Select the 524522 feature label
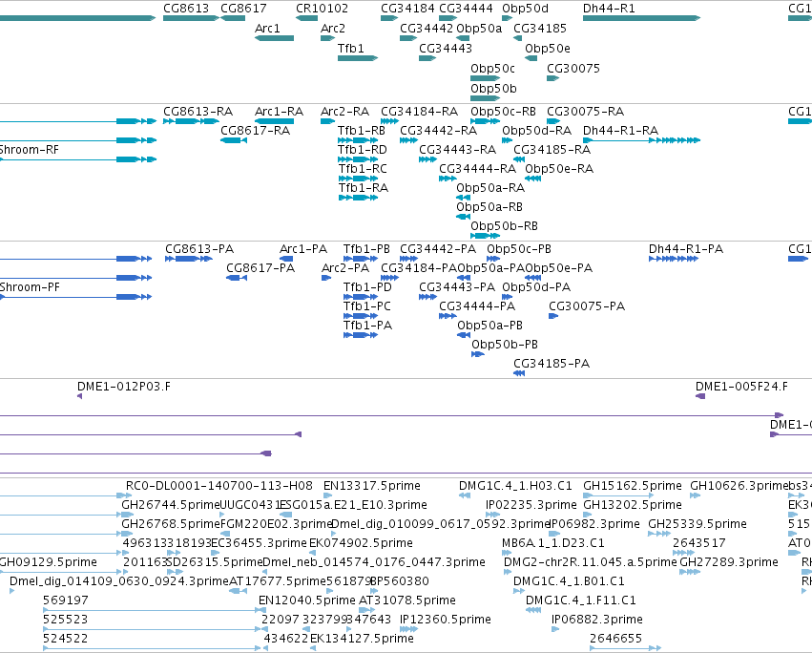Screen dimensions: 812x653 tap(65, 640)
